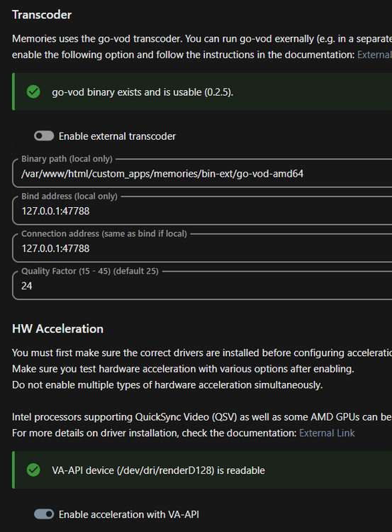Click the 'Memories uses the go-vod transcoder' line
392x532 pixels.
click(202, 39)
